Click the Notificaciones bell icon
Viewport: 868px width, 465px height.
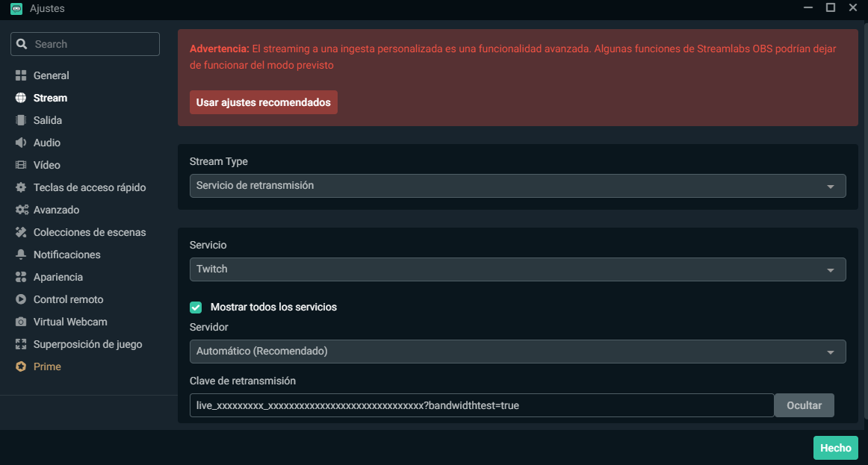[x=21, y=254]
